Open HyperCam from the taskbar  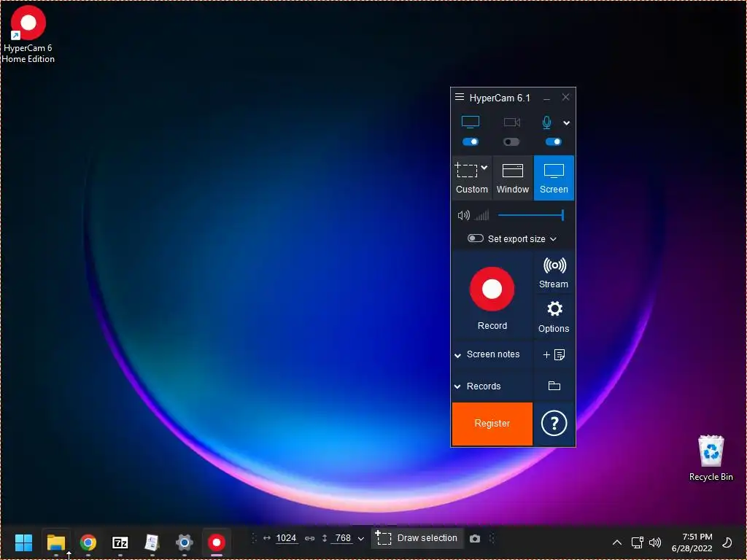pyautogui.click(x=216, y=542)
